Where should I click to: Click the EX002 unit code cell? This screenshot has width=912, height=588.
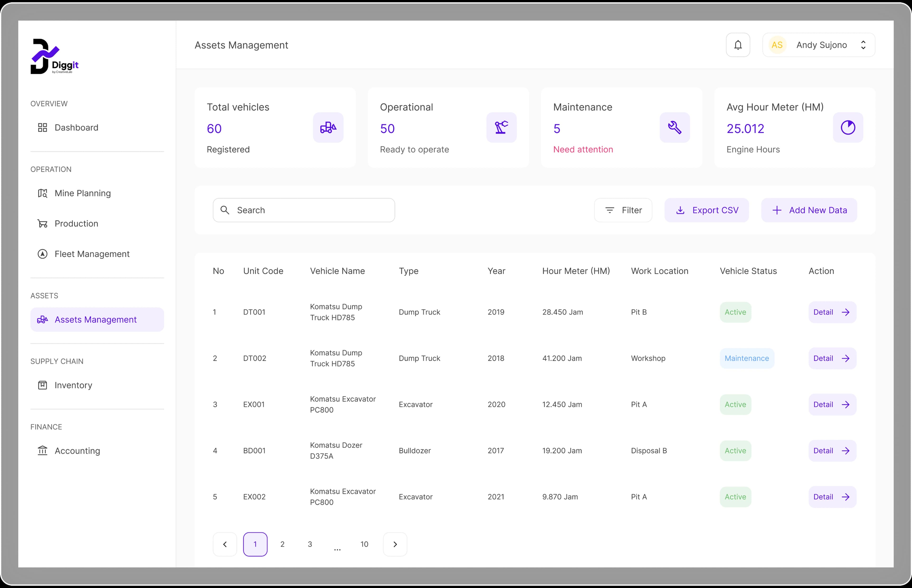pos(254,497)
